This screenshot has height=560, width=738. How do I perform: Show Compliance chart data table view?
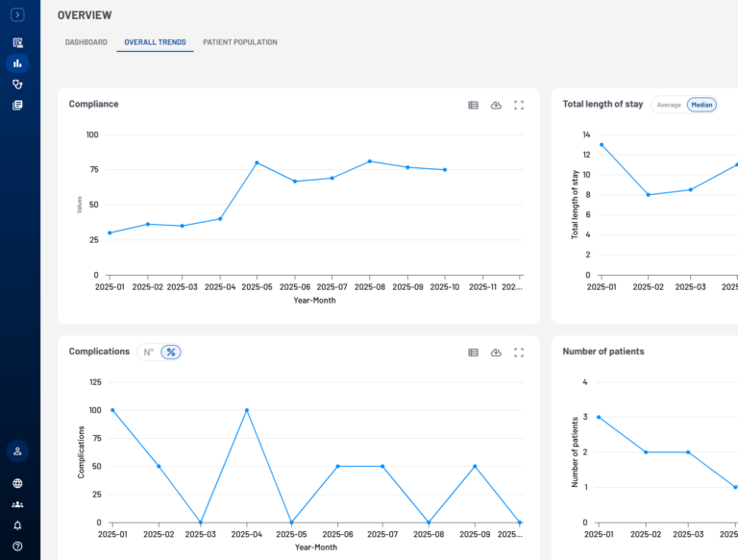tap(473, 106)
